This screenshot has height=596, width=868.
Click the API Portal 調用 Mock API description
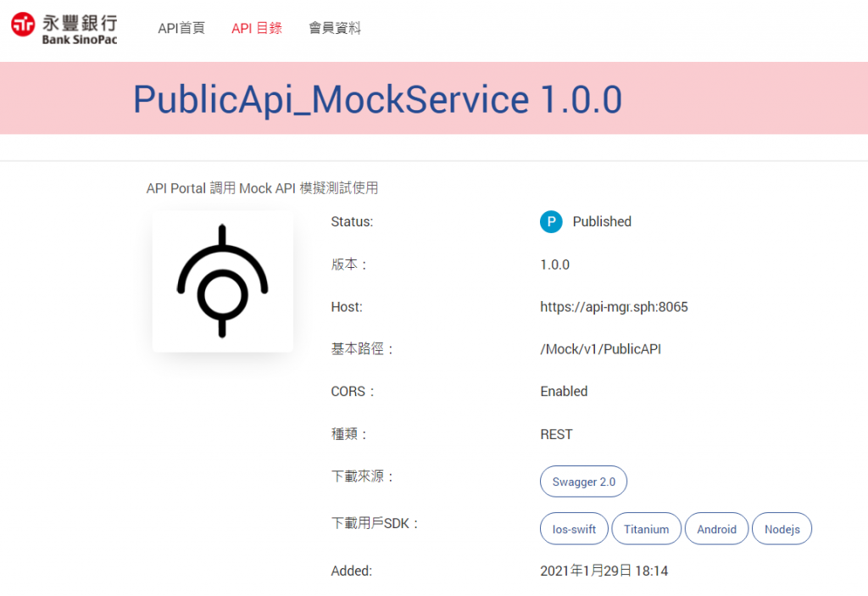[262, 188]
